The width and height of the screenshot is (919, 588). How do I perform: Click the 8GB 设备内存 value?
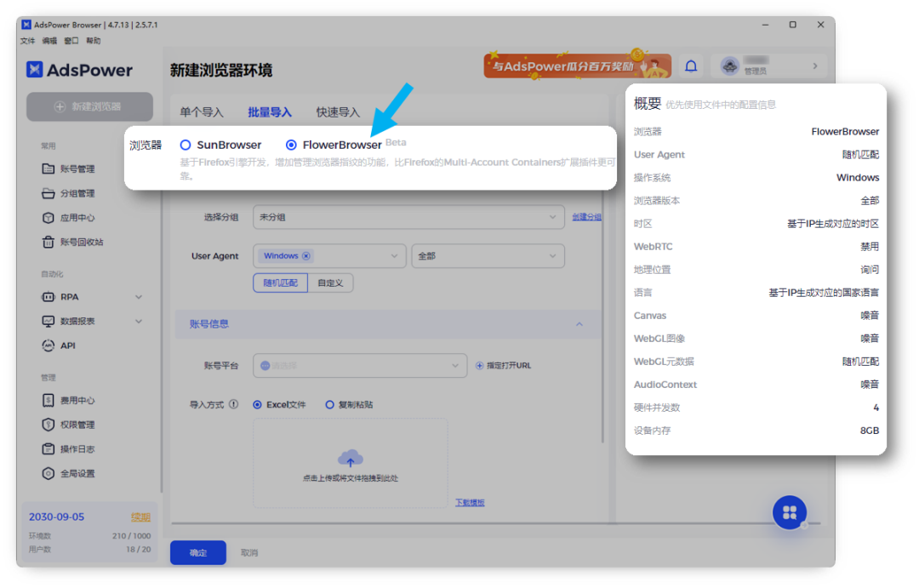[870, 431]
